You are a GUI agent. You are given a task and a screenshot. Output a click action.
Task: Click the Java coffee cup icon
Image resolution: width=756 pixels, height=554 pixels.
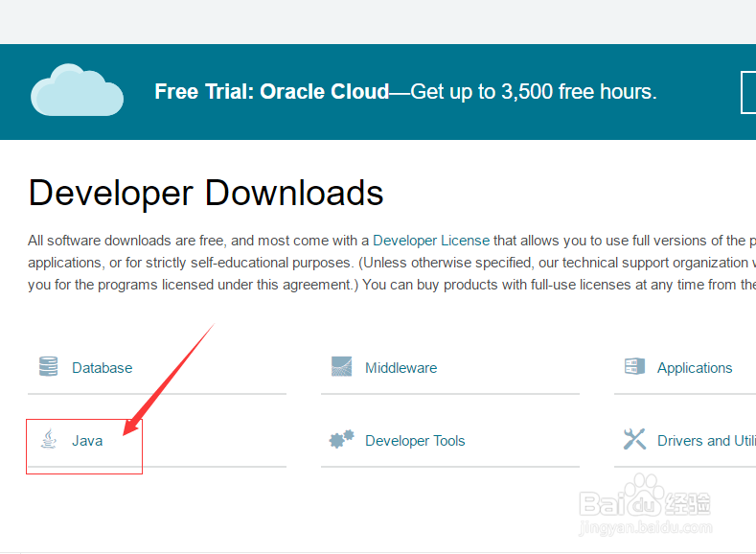[x=48, y=439]
